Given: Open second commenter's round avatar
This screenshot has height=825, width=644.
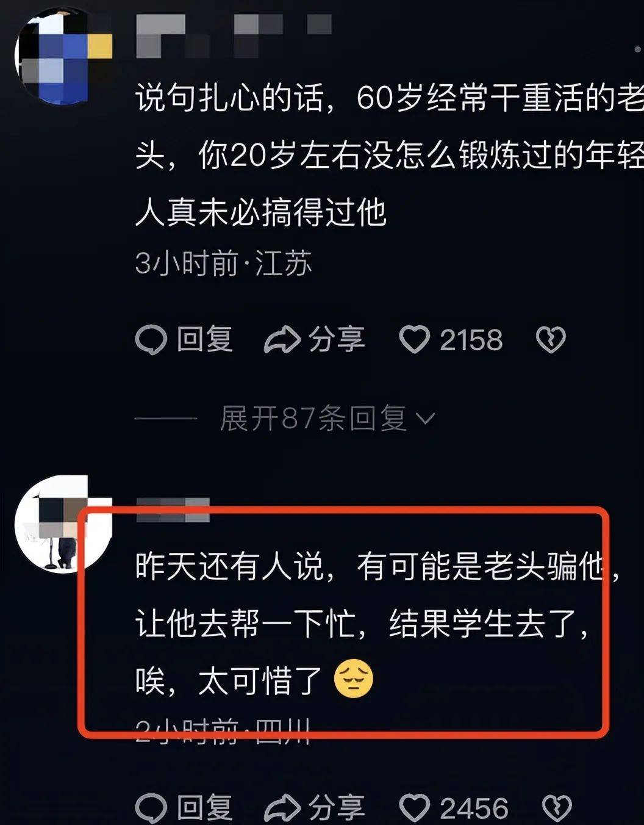Looking at the screenshot, I should pyautogui.click(x=62, y=524).
